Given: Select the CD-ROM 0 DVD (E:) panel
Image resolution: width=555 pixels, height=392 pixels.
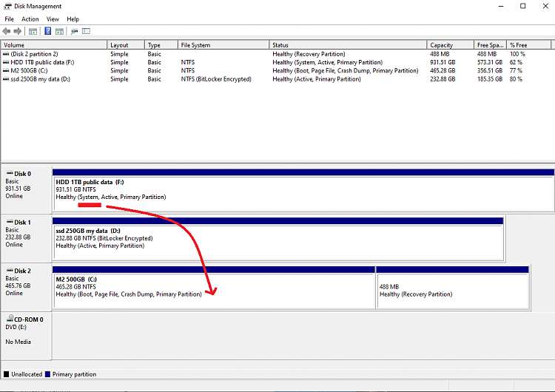Looking at the screenshot, I should point(27,336).
